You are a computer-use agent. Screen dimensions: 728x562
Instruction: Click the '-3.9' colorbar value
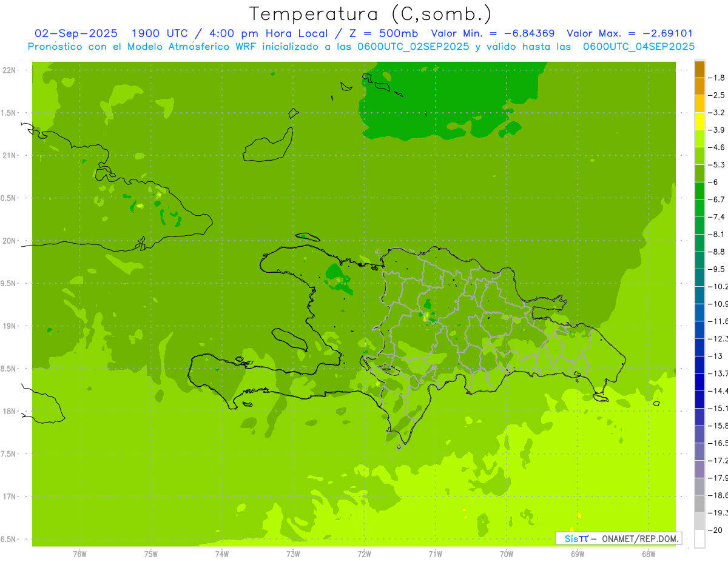tap(718, 130)
